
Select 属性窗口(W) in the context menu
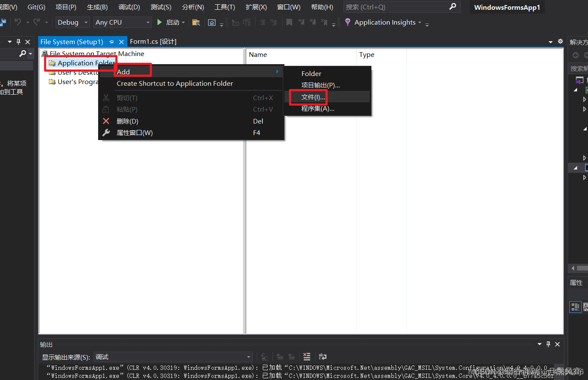point(191,132)
